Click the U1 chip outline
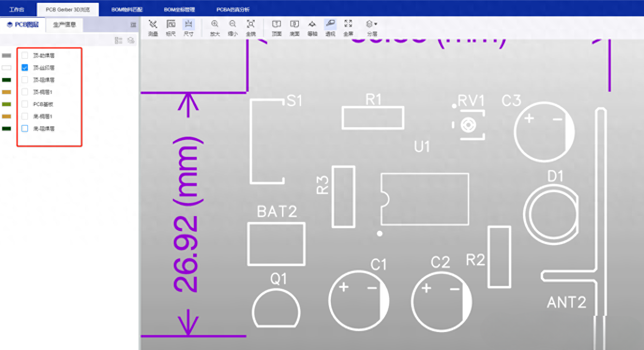Image resolution: width=644 pixels, height=350 pixels. tap(424, 199)
